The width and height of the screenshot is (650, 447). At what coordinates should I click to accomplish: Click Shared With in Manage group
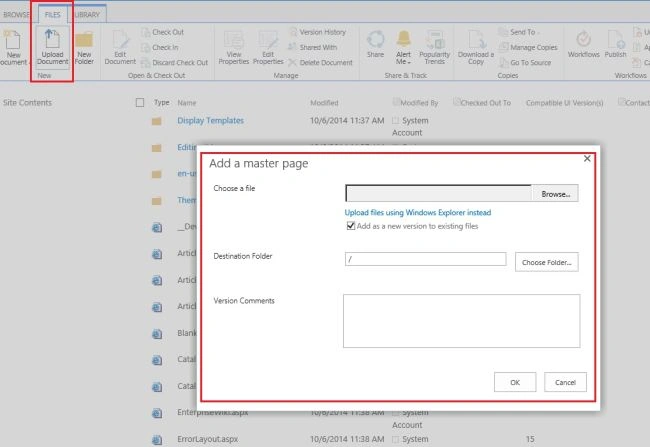(x=313, y=48)
